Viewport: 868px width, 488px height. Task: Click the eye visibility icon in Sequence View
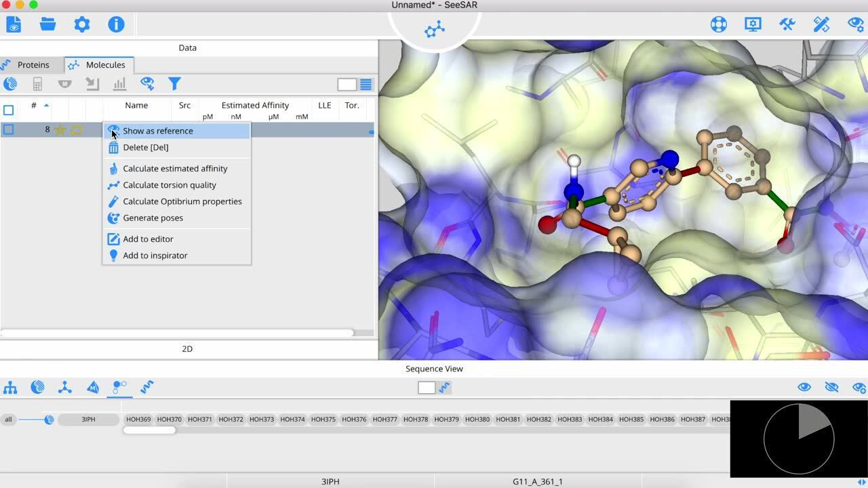tap(804, 387)
